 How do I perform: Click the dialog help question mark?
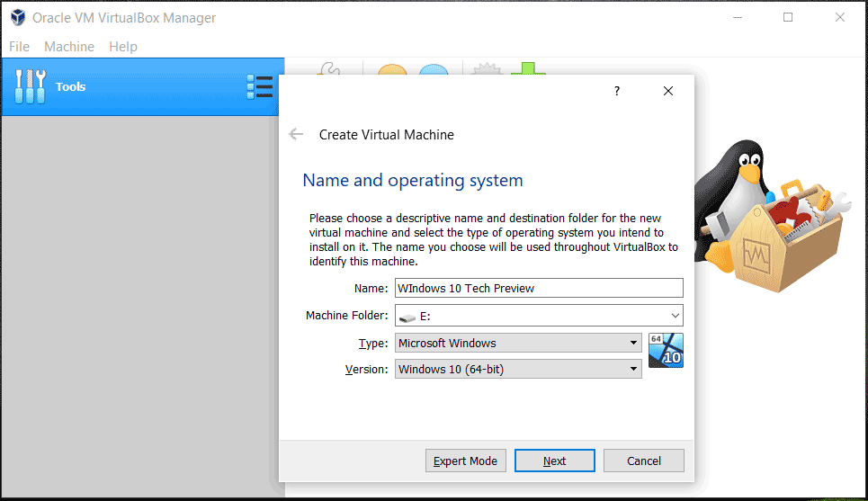pyautogui.click(x=617, y=91)
